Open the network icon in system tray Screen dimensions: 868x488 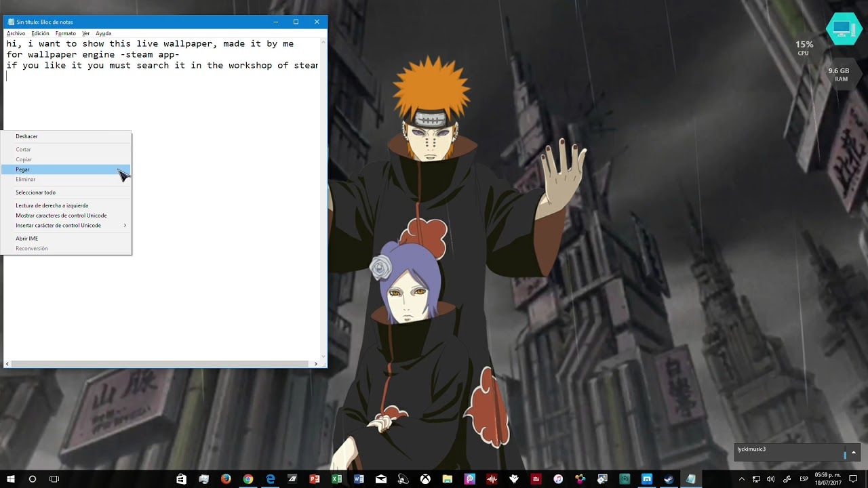[x=756, y=479]
